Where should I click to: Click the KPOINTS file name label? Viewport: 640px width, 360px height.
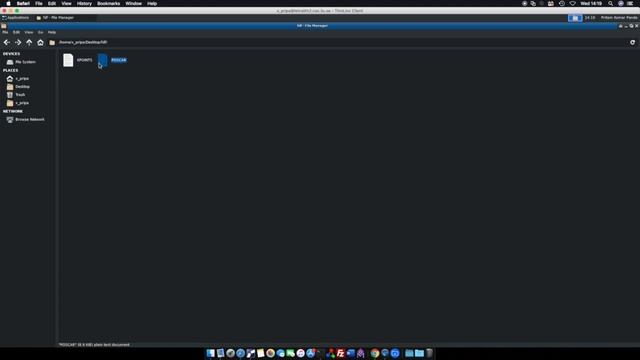pyautogui.click(x=84, y=60)
